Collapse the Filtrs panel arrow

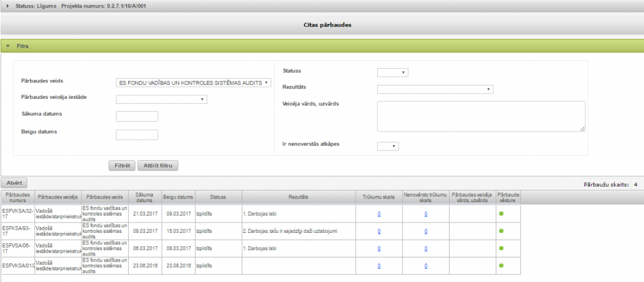pyautogui.click(x=7, y=46)
